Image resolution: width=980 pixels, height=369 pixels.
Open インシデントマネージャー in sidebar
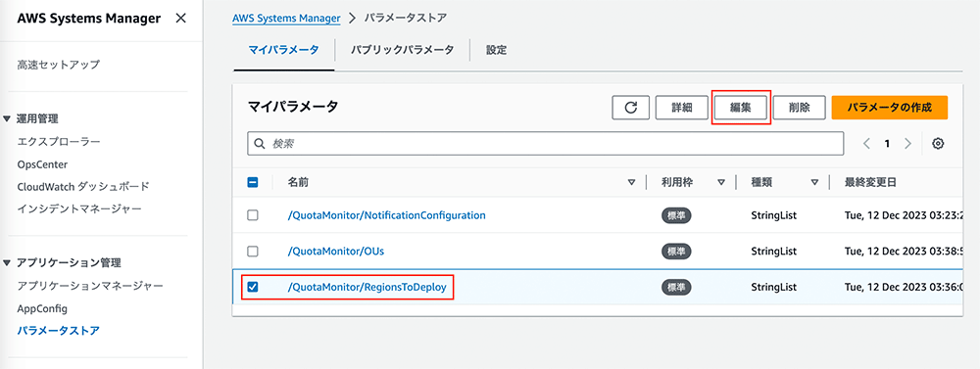(79, 208)
